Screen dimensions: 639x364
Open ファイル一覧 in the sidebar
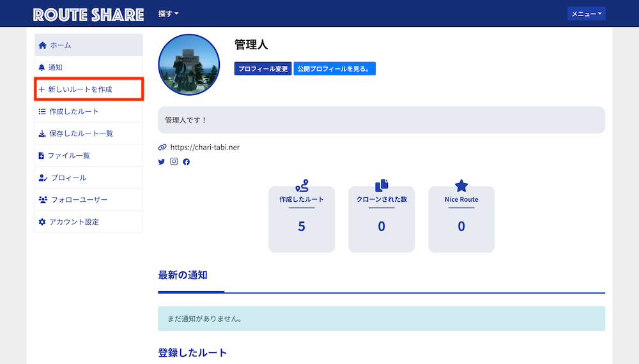point(89,156)
